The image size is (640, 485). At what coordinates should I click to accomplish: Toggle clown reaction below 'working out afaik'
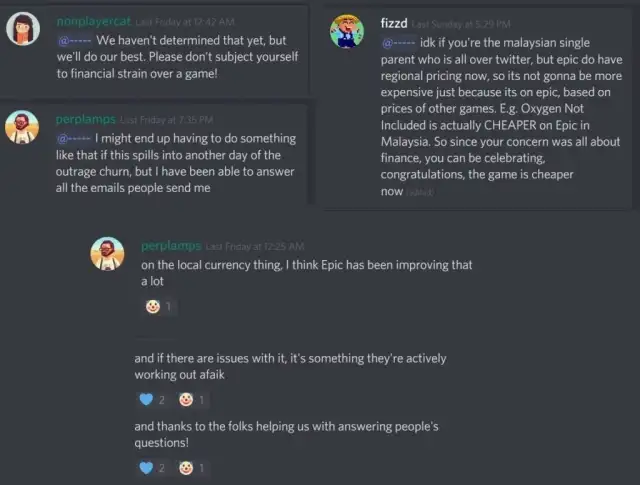point(191,400)
